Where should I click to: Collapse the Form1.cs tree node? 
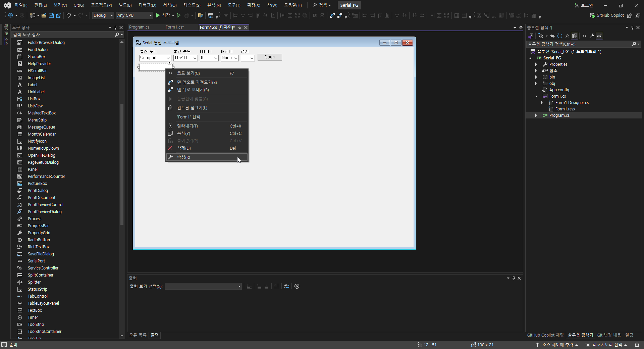click(536, 96)
